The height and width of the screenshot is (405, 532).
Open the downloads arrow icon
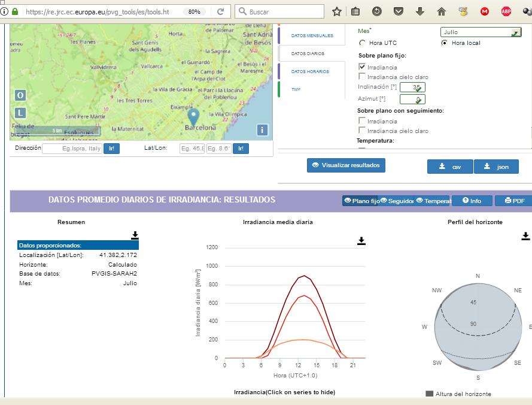tap(420, 11)
